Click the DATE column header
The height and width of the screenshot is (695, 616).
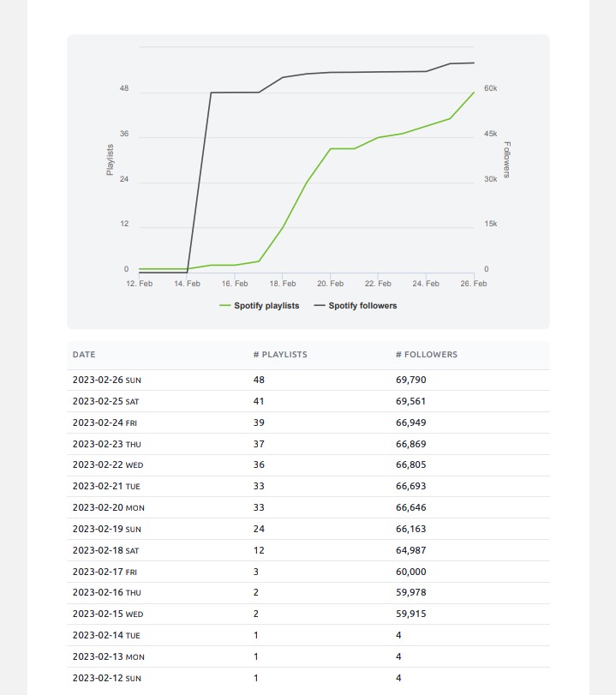tap(84, 355)
